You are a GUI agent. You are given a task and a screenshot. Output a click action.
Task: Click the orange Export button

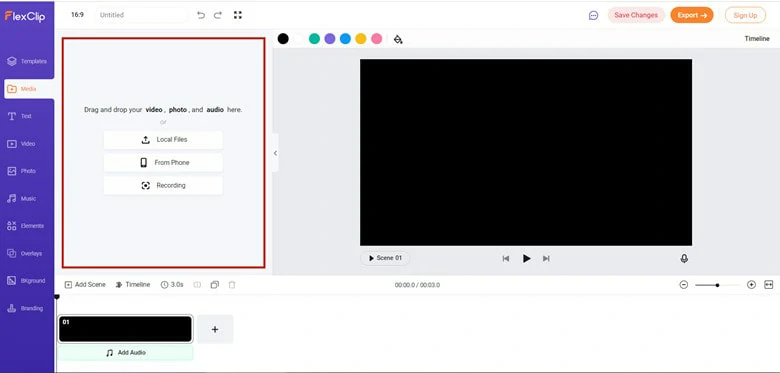point(692,15)
